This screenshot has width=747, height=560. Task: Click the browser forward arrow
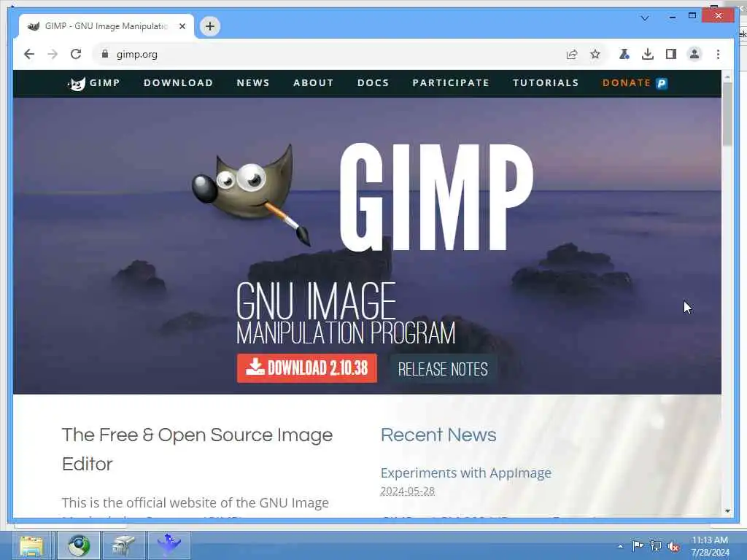pyautogui.click(x=53, y=54)
